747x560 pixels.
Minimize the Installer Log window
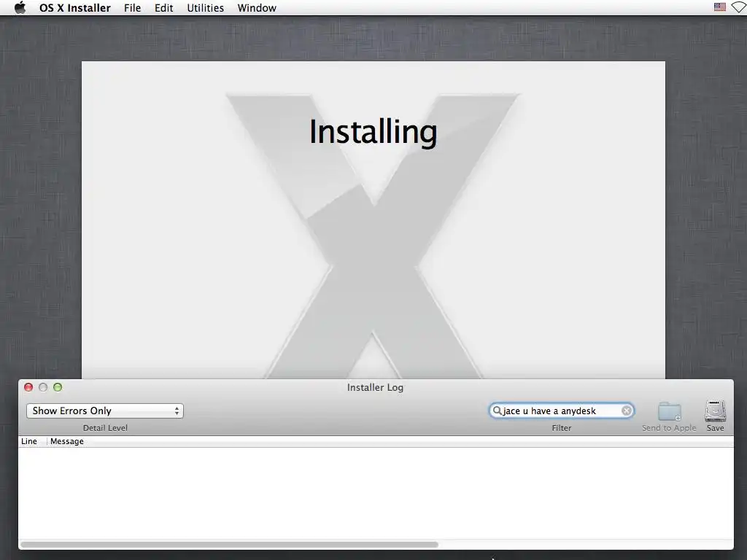pyautogui.click(x=43, y=387)
